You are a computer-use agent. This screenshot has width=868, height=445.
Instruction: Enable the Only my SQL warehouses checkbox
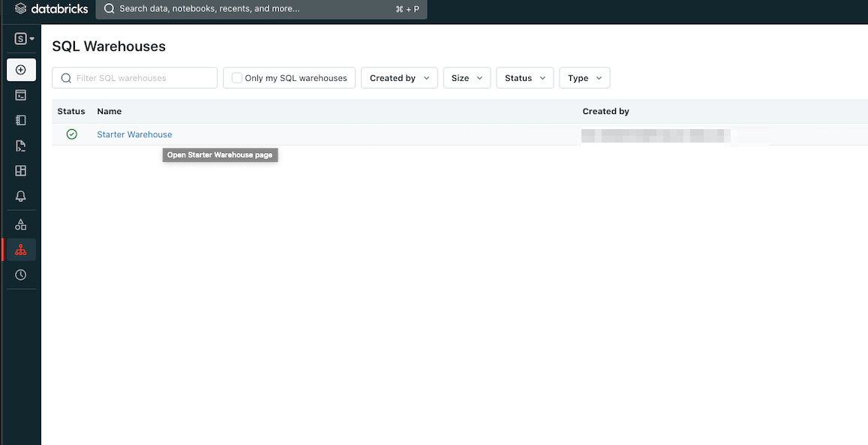237,78
